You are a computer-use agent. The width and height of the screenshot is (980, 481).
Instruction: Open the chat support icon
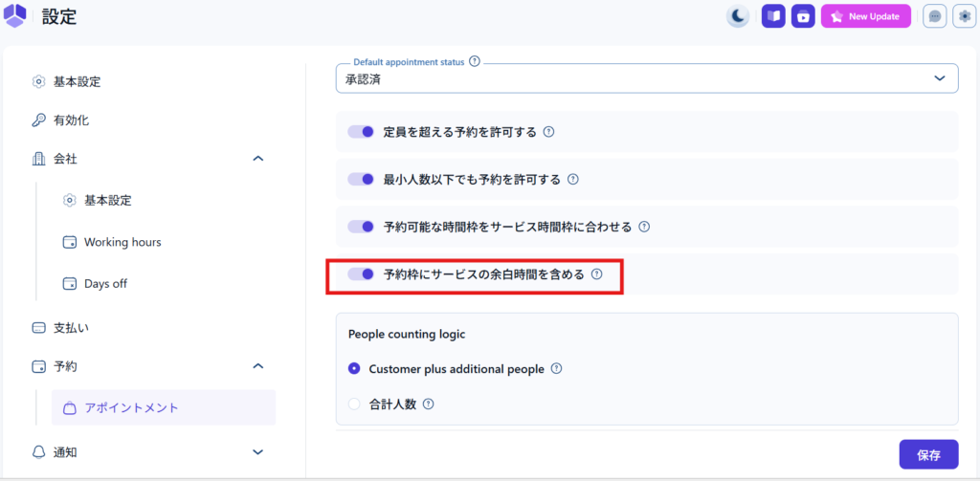click(935, 16)
